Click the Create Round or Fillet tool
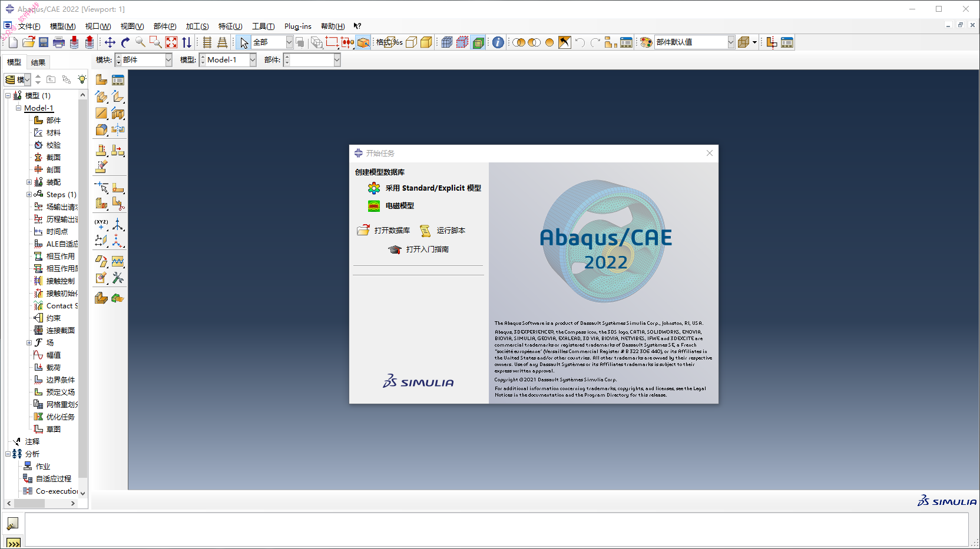 (101, 130)
